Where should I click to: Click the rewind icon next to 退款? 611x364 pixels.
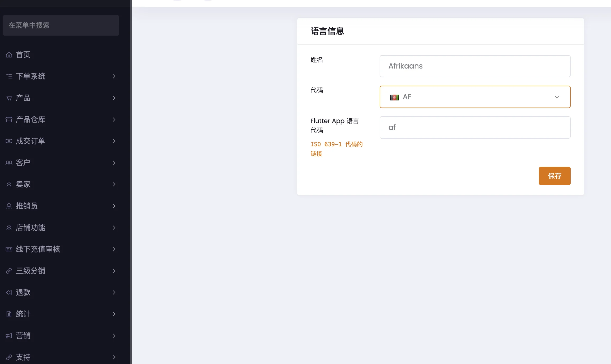point(9,292)
